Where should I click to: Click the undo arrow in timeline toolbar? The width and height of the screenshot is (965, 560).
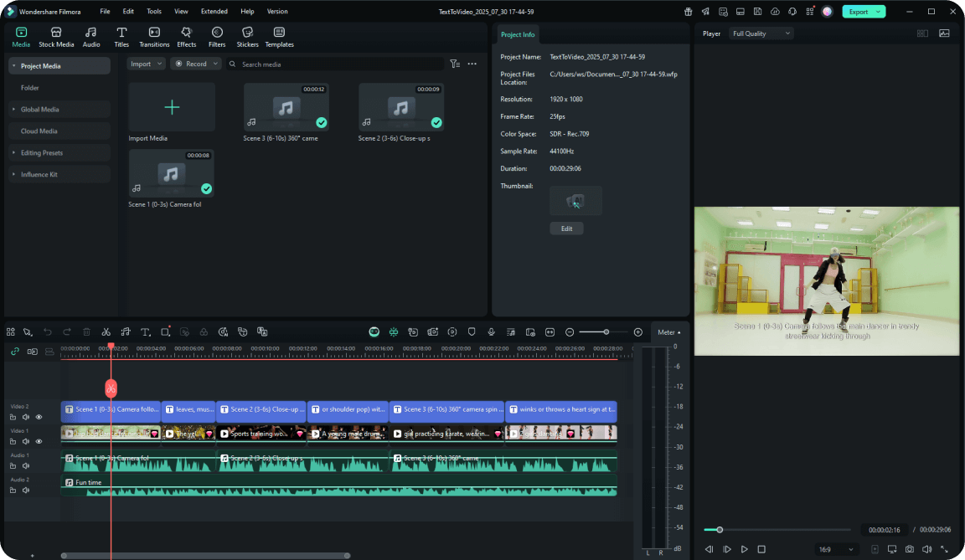[48, 332]
